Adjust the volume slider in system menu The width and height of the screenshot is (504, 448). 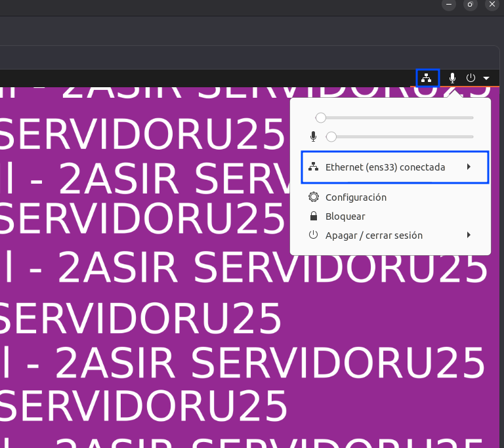[x=394, y=118]
